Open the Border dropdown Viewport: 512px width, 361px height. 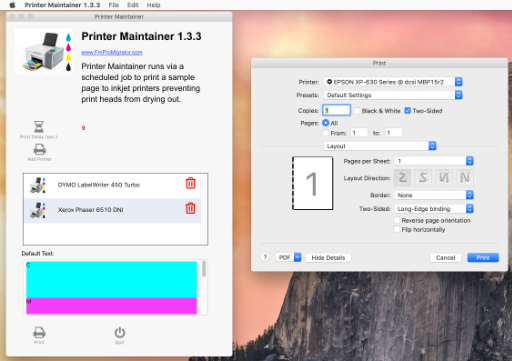(434, 195)
